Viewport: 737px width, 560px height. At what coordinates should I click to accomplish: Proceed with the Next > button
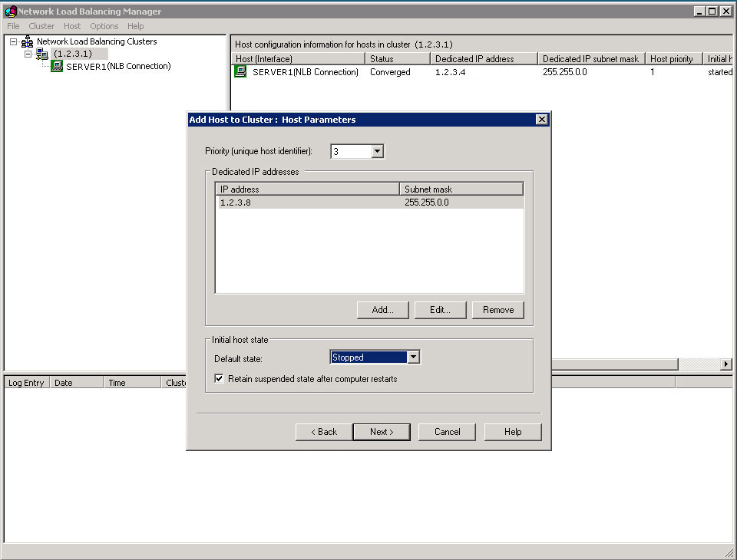[382, 432]
